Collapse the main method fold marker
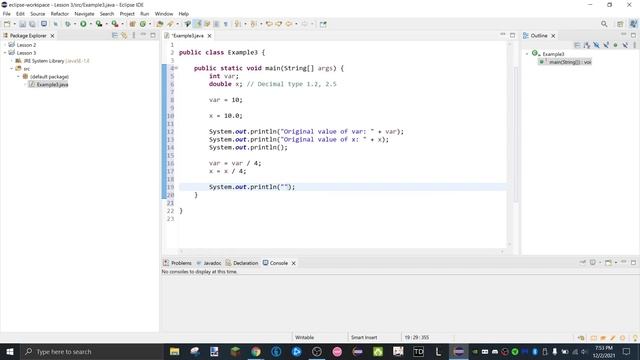 (x=177, y=68)
